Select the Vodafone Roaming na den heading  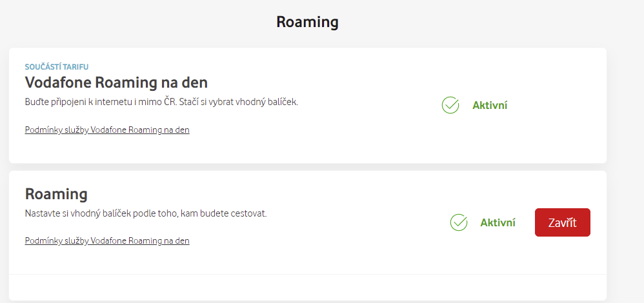click(116, 83)
